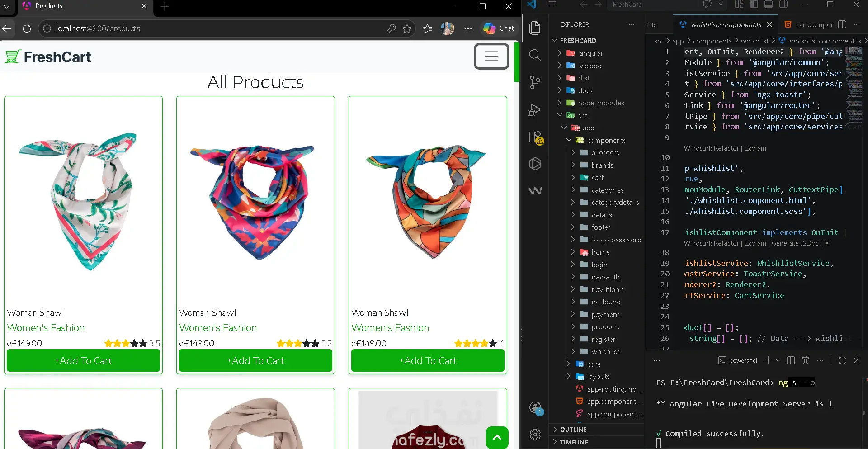Toggle the primary side bar layout icon
Screen dimensions: 868x449
point(754,5)
